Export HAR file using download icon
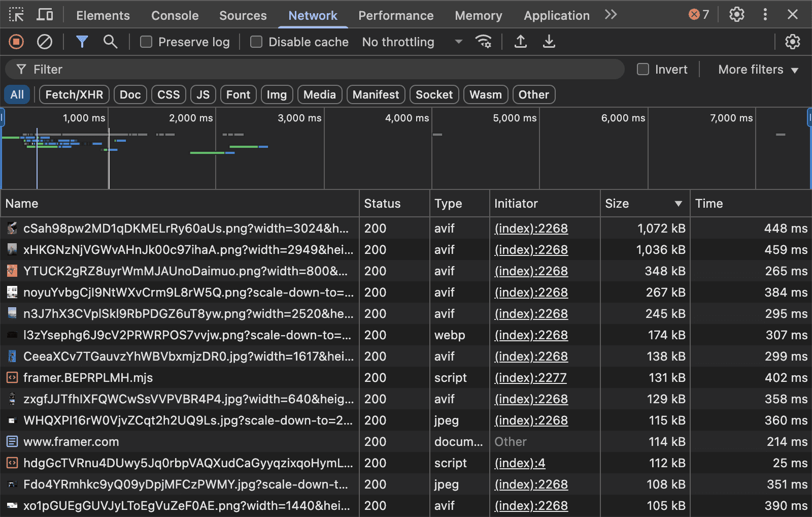 549,42
